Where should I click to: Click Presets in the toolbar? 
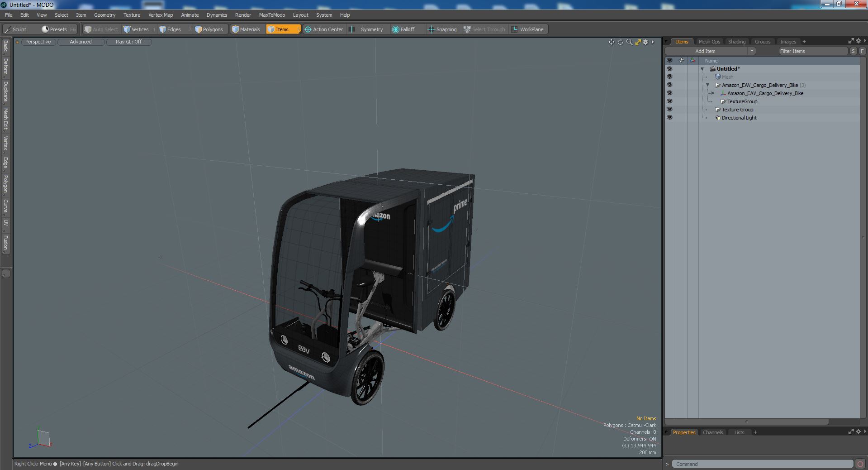click(59, 29)
